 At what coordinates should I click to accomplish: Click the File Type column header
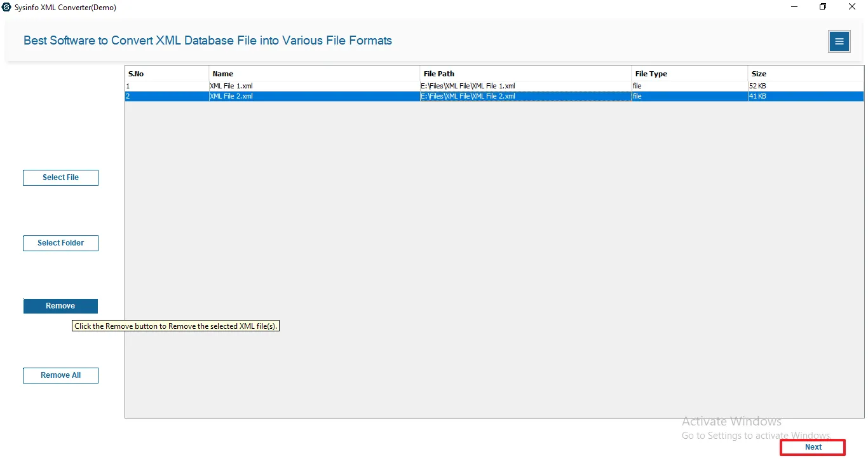[689, 74]
